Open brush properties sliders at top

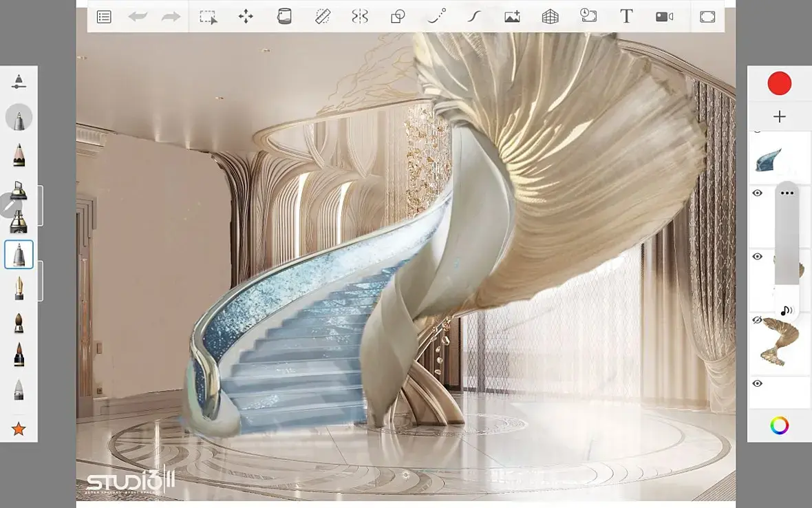tap(19, 81)
